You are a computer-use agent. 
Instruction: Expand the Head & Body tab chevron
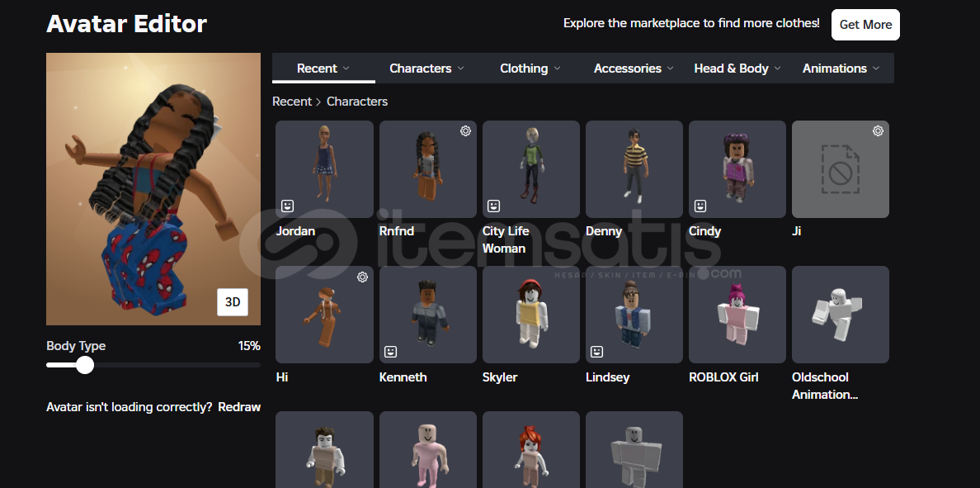tap(778, 69)
